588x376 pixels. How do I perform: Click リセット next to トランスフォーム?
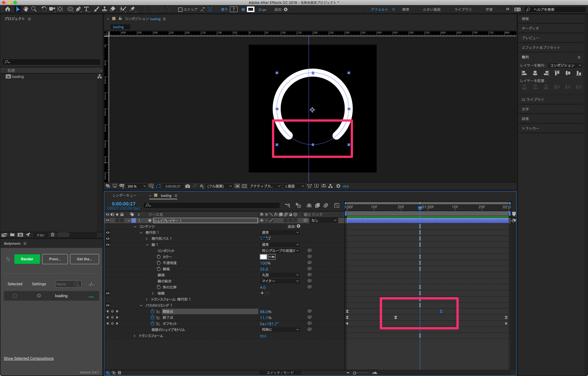coord(263,336)
